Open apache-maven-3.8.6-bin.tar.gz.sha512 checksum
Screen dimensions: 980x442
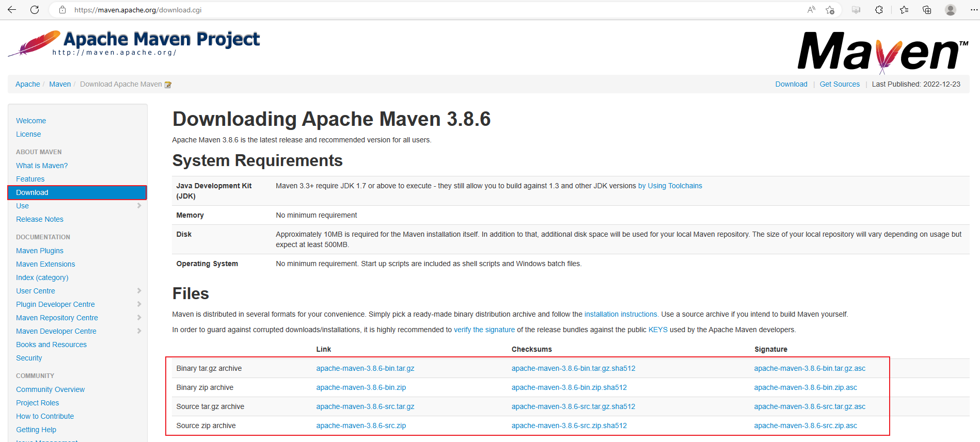coord(573,368)
